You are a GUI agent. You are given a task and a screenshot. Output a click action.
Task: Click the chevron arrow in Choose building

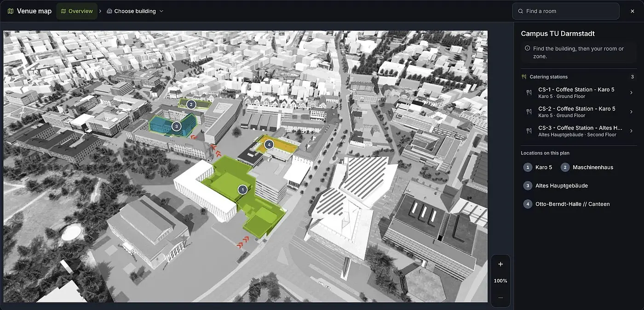(x=161, y=11)
